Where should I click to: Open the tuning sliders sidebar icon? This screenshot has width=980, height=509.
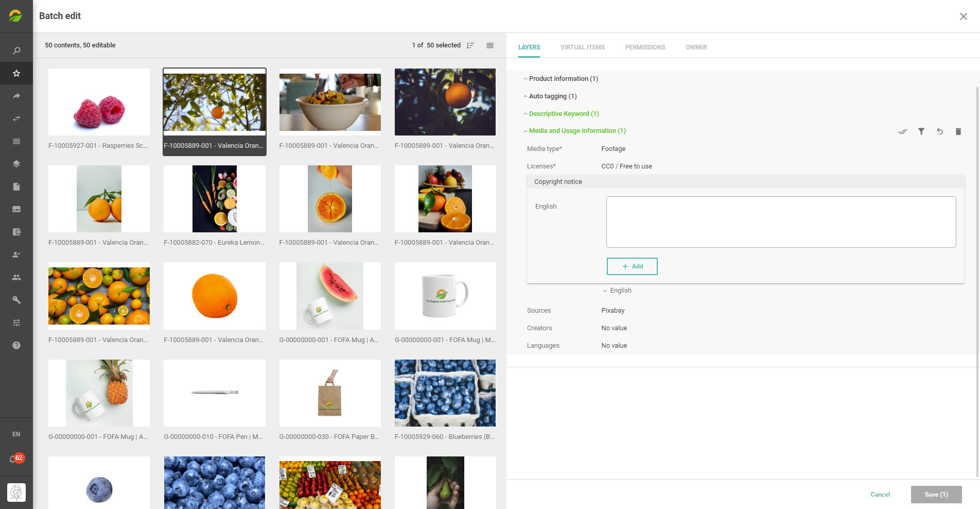[16, 323]
